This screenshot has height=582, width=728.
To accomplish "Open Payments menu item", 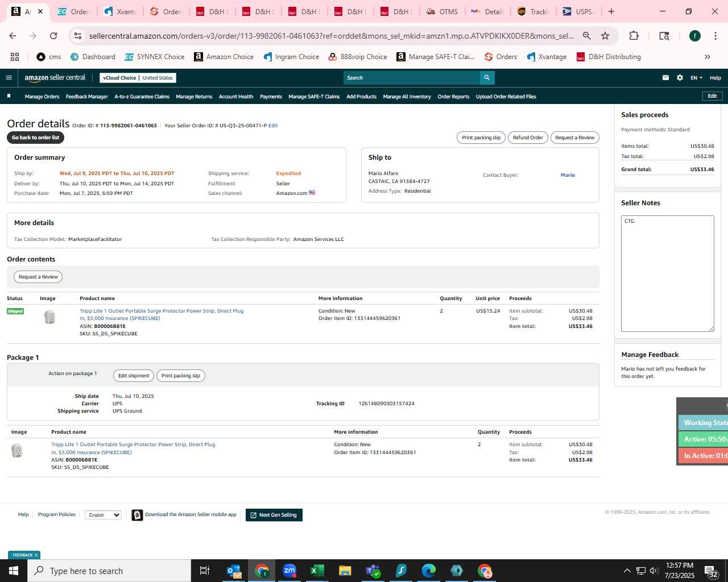I will pyautogui.click(x=271, y=97).
